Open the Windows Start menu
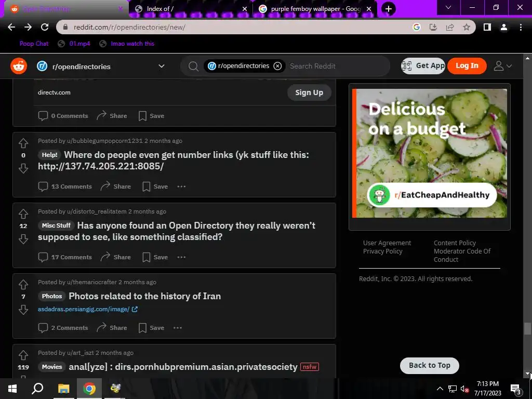The width and height of the screenshot is (532, 399). pos(12,389)
